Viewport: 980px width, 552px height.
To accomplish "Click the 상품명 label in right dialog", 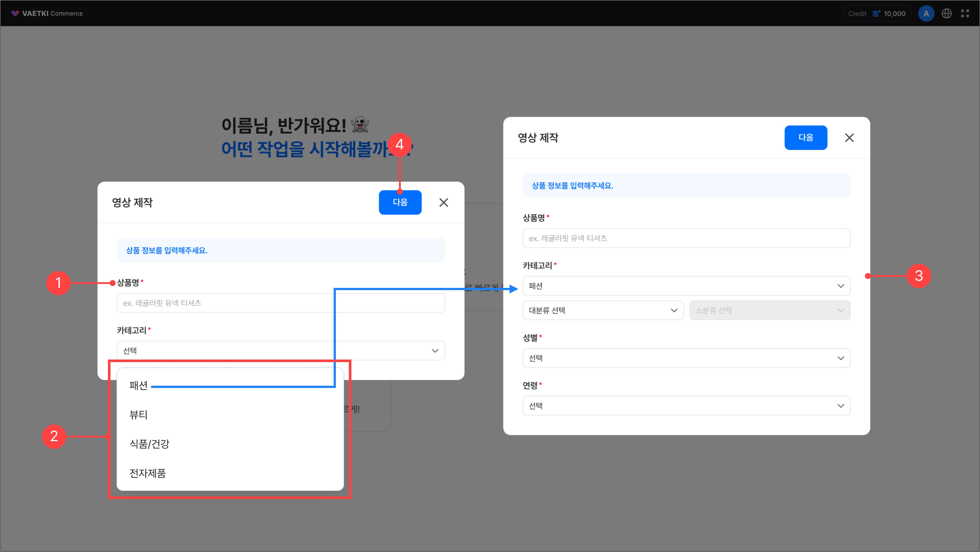I will click(534, 218).
